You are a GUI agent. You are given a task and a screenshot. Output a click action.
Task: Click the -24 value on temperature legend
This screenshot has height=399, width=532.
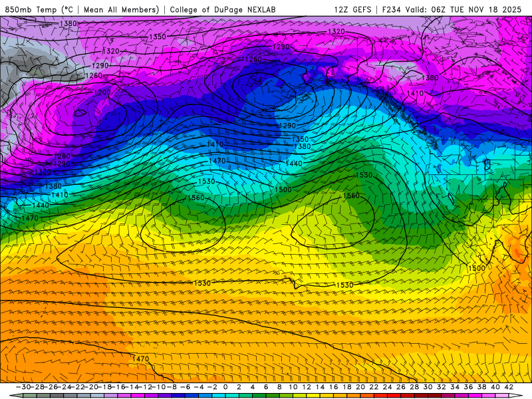[64, 387]
